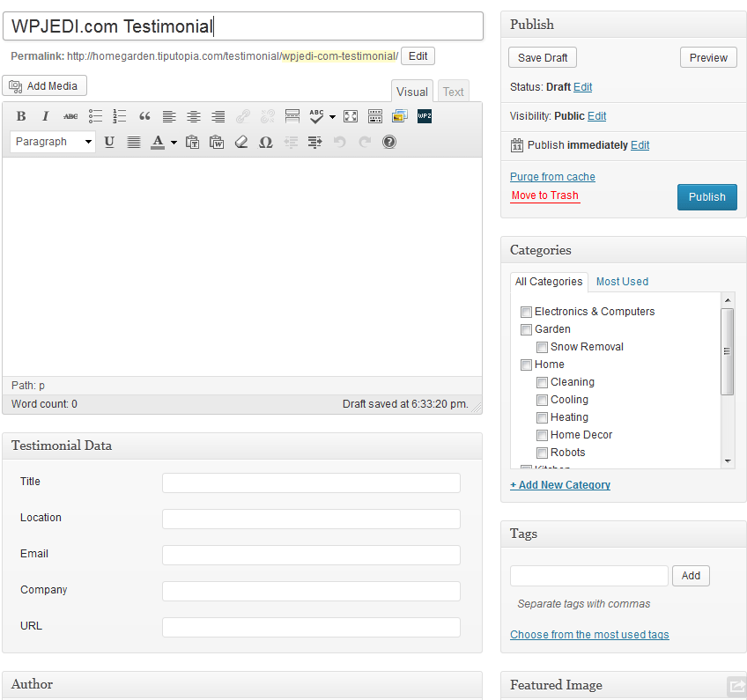Run the ABC spellchecker
The image size is (747, 700).
(316, 116)
